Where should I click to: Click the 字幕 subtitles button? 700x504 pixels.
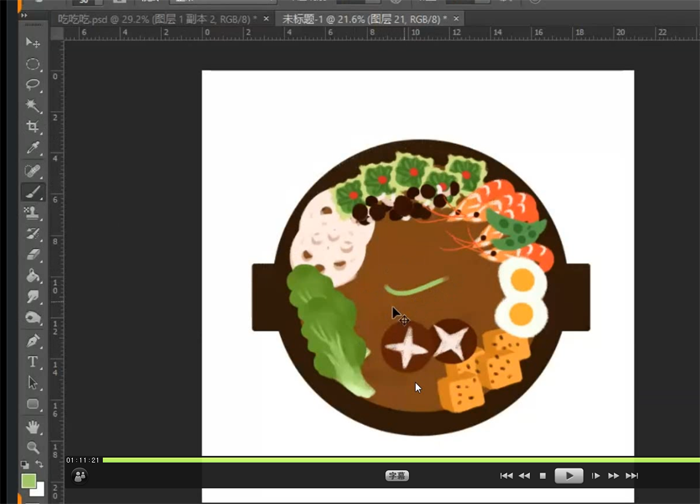(x=397, y=476)
